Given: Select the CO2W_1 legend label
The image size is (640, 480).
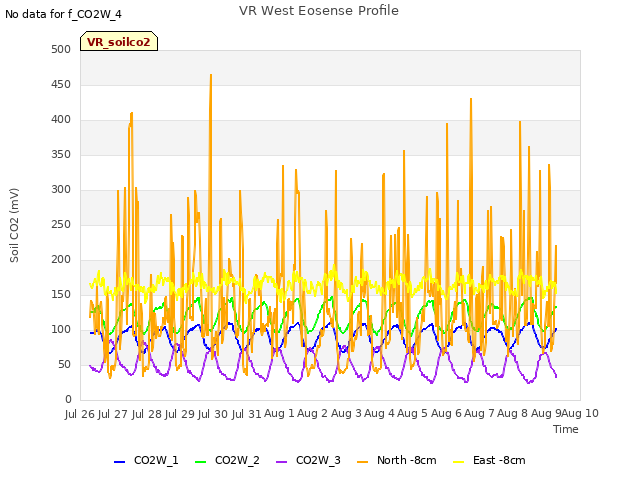Looking at the screenshot, I should [x=156, y=460].
